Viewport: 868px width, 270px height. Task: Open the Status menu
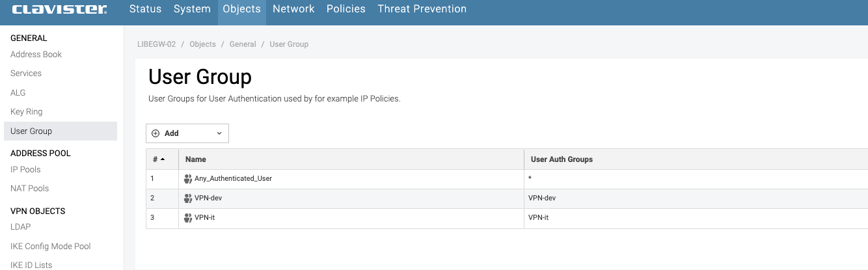[x=145, y=9]
